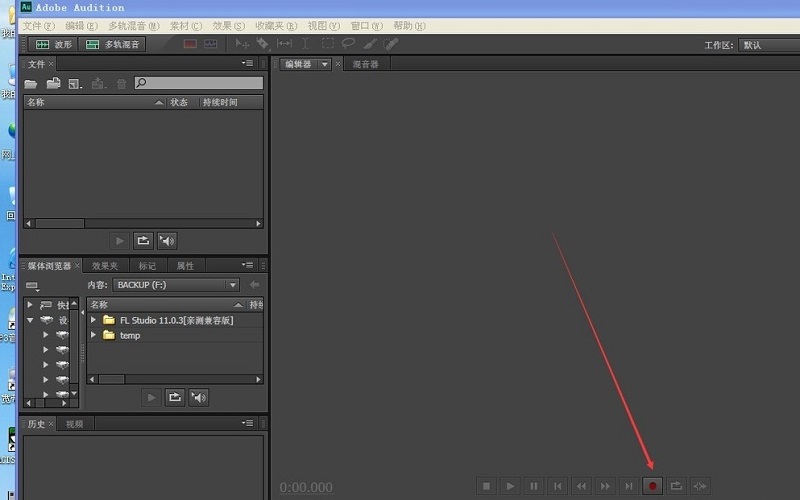Click the Stop button in the editor transport
Viewport: 800px width, 500px height.
click(486, 486)
